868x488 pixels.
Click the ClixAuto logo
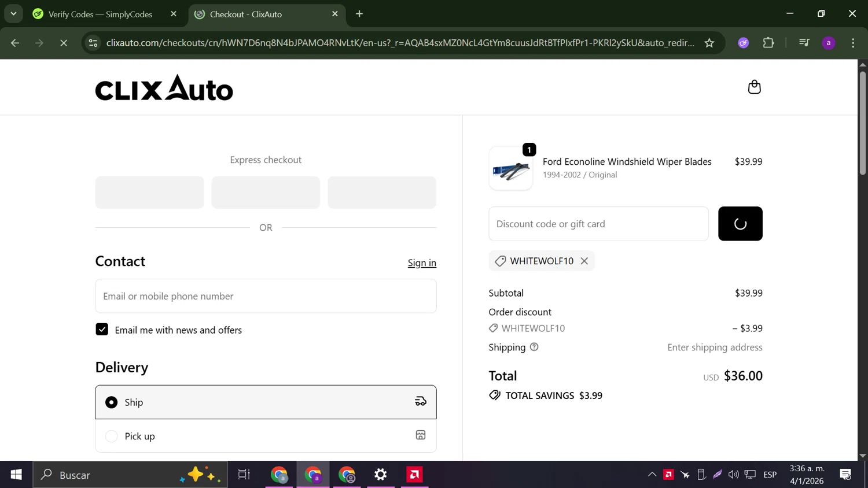(164, 87)
